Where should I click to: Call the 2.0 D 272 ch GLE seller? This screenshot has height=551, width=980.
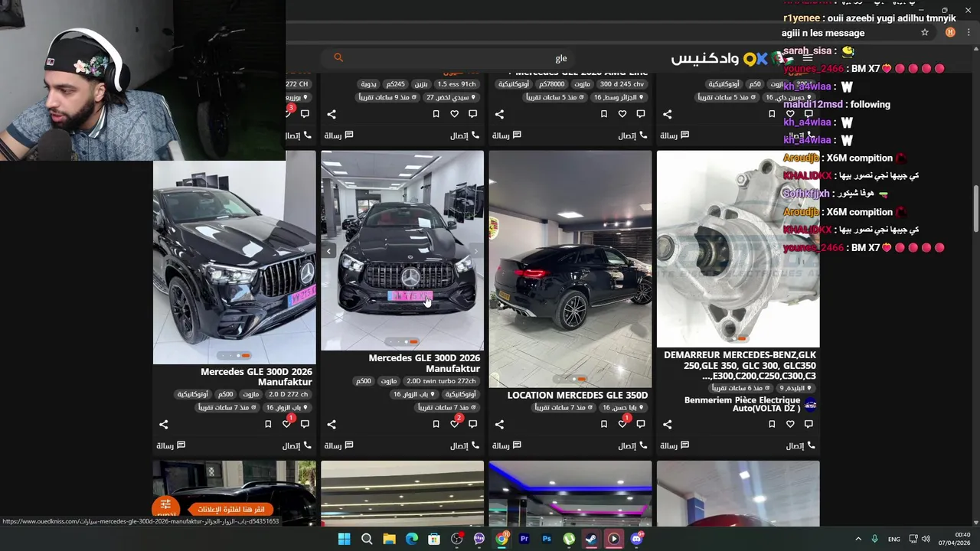pyautogui.click(x=296, y=445)
